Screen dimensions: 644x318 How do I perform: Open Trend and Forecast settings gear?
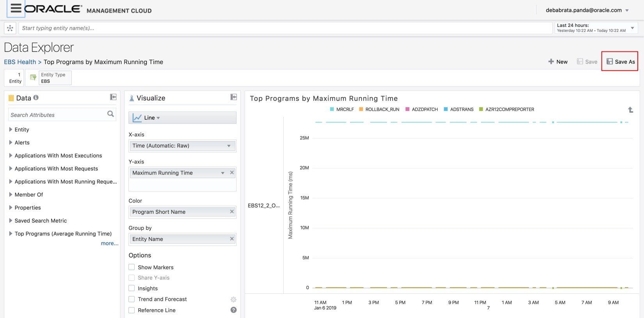[233, 299]
